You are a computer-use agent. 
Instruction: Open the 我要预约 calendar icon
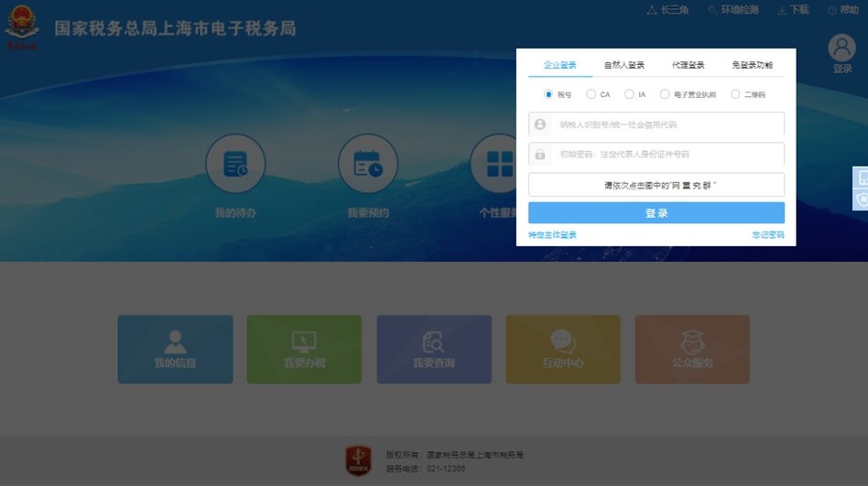pos(368,165)
